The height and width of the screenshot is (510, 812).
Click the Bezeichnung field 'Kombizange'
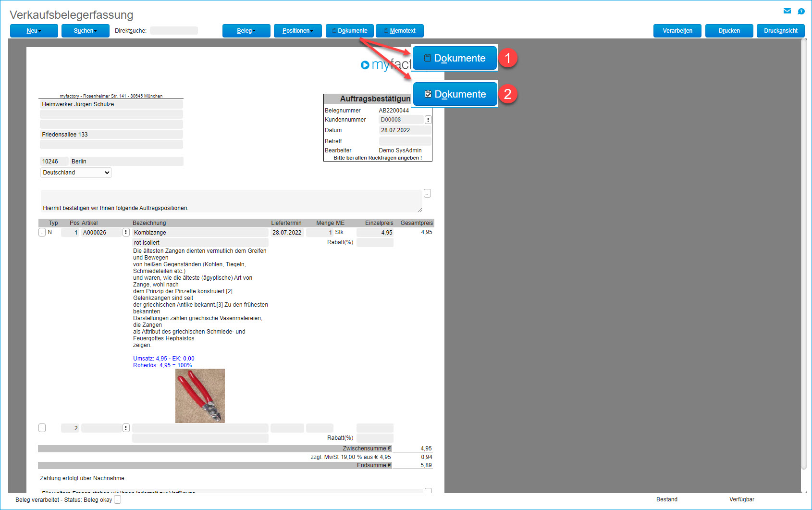(x=200, y=233)
